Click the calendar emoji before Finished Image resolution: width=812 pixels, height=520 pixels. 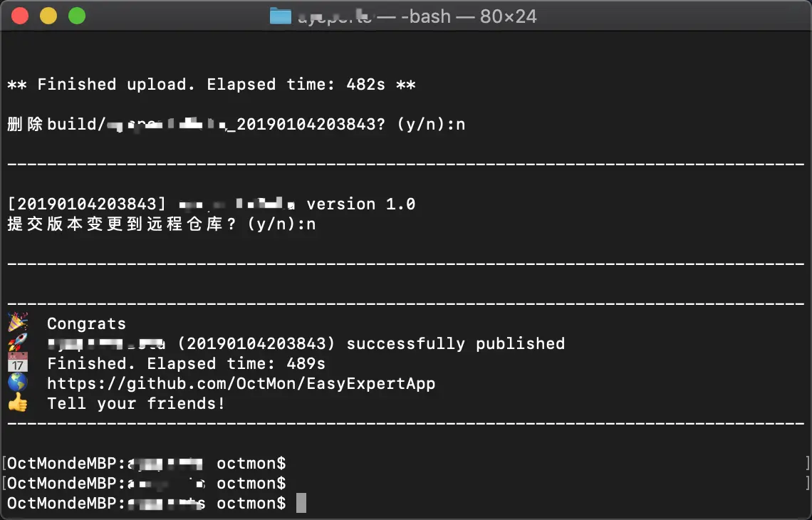point(17,363)
